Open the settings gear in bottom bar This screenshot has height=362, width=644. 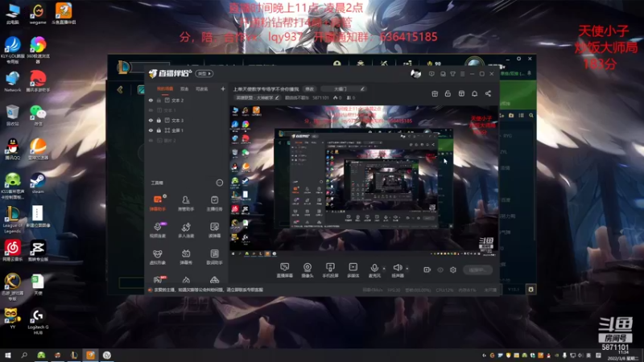tap(453, 269)
